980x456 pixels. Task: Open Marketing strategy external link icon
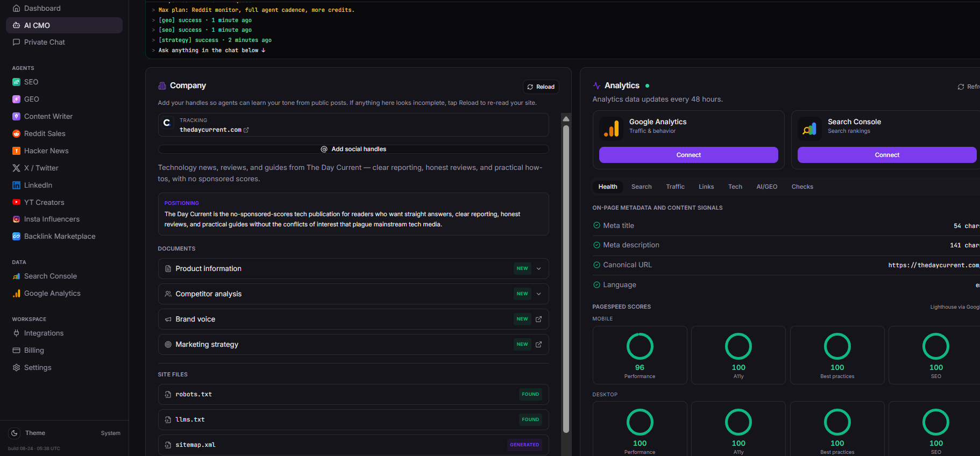tap(538, 344)
